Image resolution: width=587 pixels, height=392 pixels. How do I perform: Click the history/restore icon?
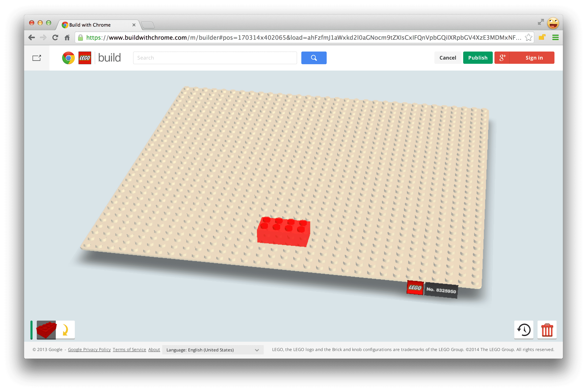[x=524, y=330]
